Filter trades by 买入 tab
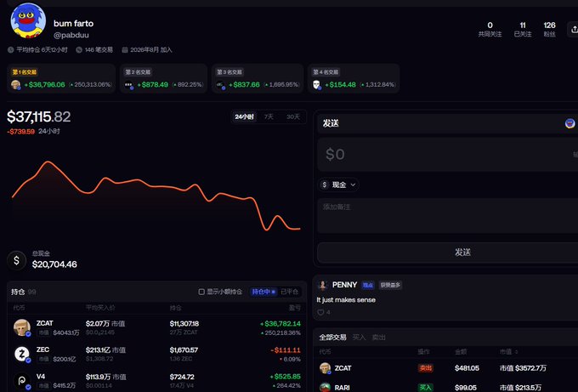This screenshot has width=578, height=392. 359,338
